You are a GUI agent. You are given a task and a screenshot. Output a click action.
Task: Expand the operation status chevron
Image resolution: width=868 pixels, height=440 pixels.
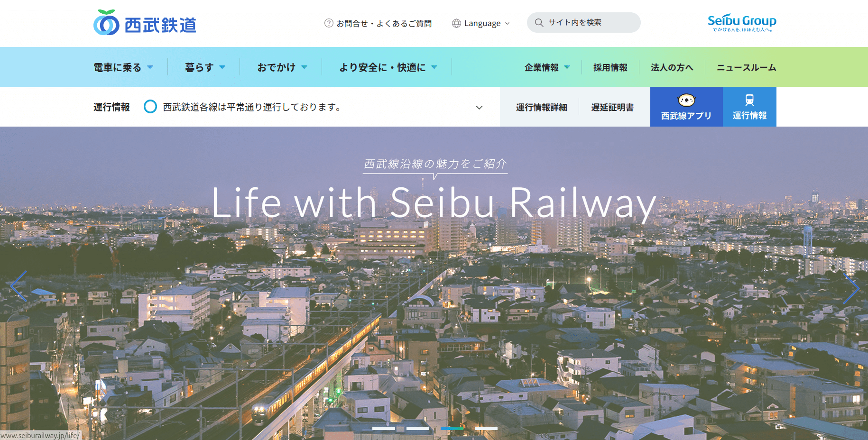click(x=479, y=108)
